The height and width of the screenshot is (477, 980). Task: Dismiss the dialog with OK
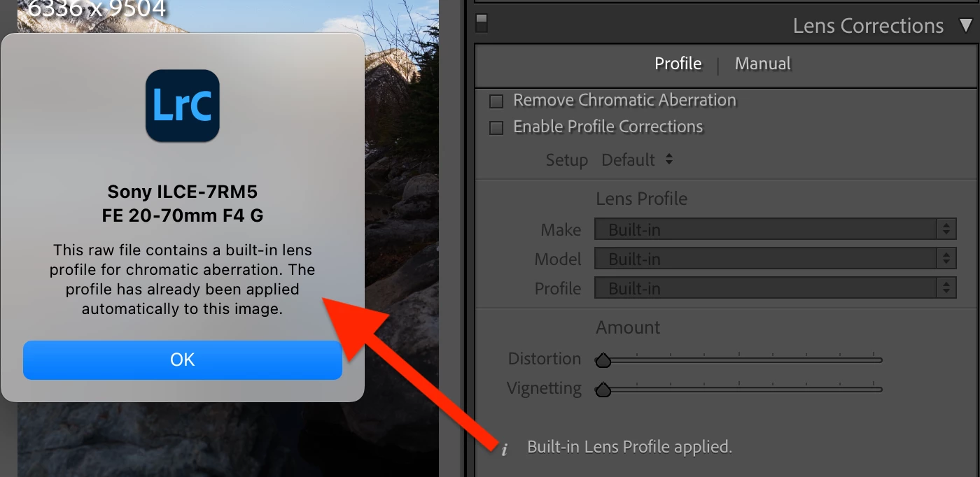183,359
